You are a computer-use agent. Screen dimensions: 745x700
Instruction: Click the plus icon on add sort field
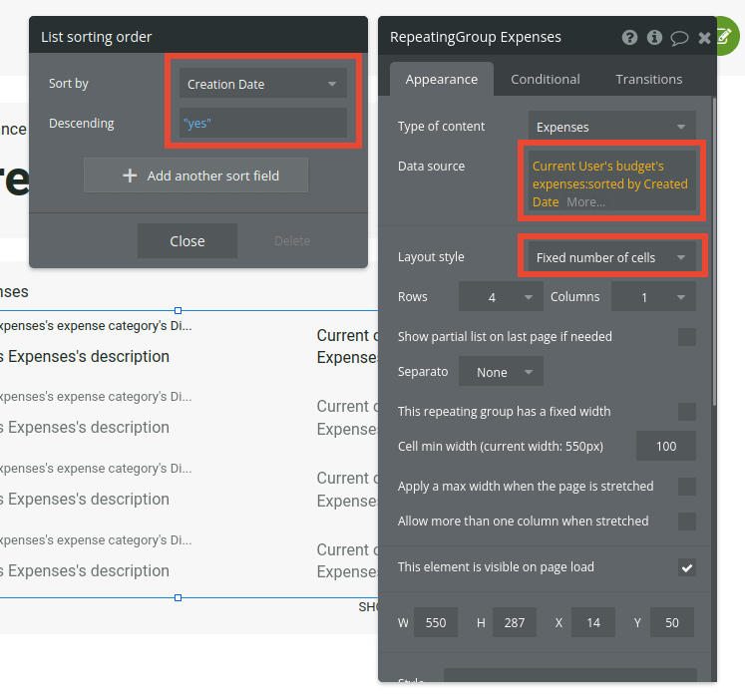click(x=130, y=175)
